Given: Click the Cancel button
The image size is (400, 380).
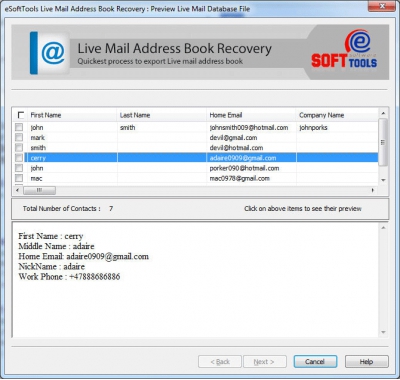Looking at the screenshot, I should pos(315,362).
